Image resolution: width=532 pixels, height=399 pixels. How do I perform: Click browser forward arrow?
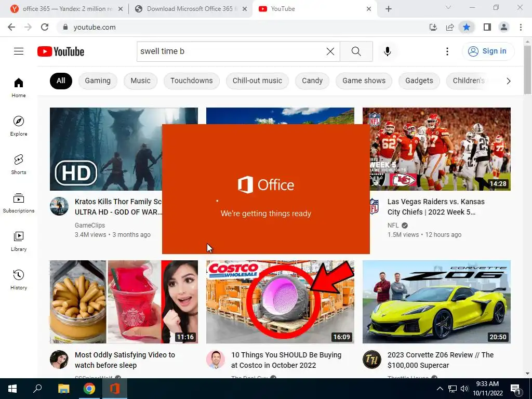click(x=28, y=27)
